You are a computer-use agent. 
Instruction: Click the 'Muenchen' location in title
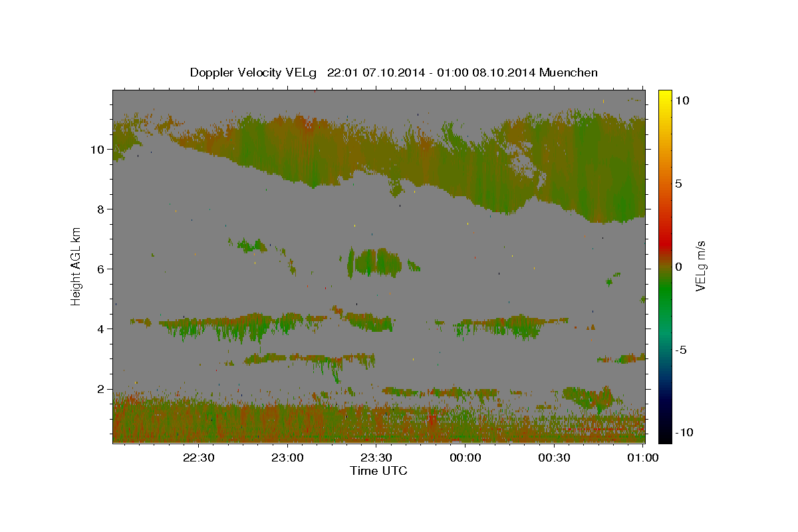pyautogui.click(x=569, y=72)
